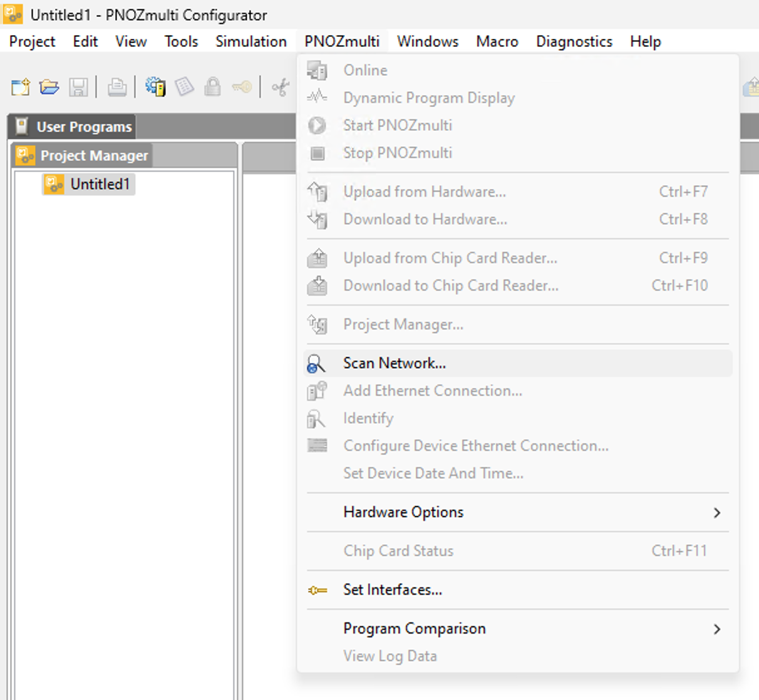The image size is (759, 700).
Task: Select the Identify menu entry
Action: [x=518, y=418]
